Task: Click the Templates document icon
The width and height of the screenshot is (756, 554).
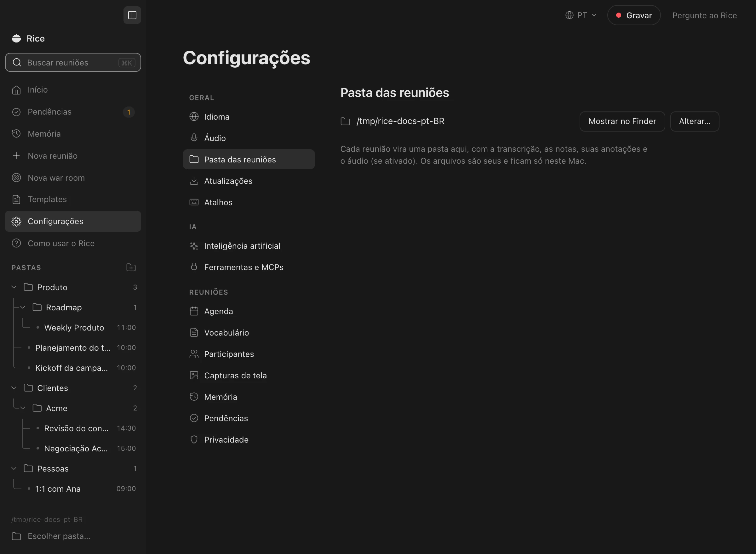Action: (x=16, y=200)
